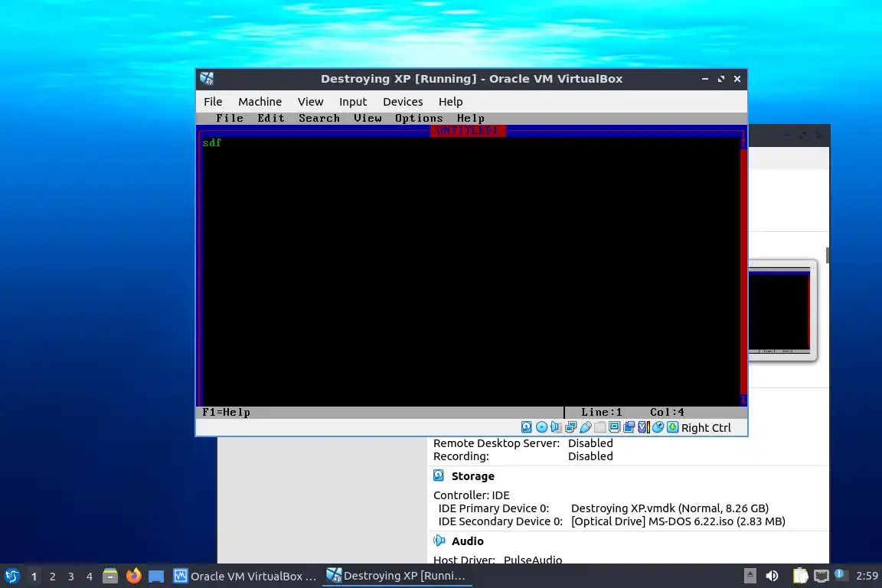Click the mouse integration indicator icon
The image size is (882, 588).
pos(658,428)
